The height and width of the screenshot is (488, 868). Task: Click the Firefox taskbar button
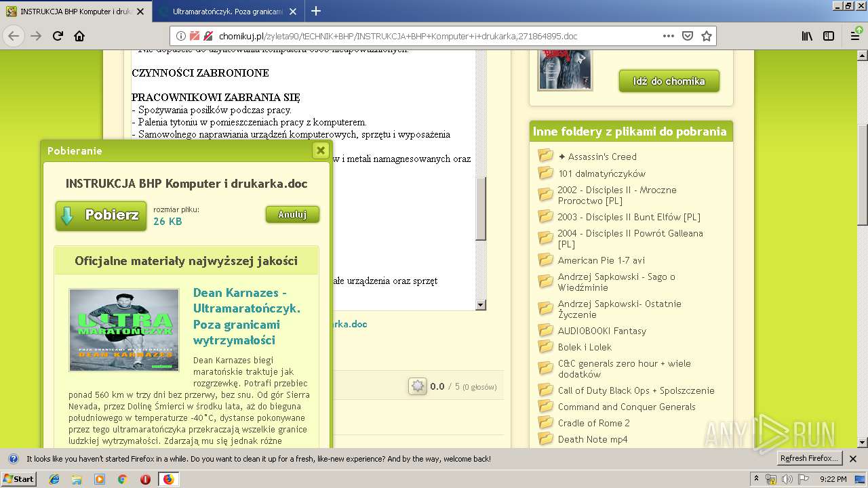(x=168, y=479)
